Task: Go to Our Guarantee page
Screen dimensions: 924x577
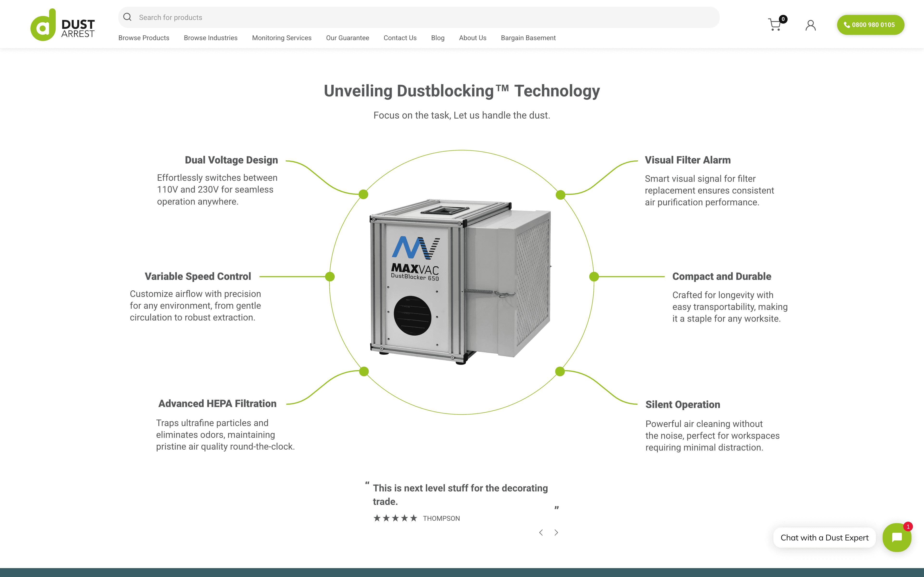Action: pos(347,38)
